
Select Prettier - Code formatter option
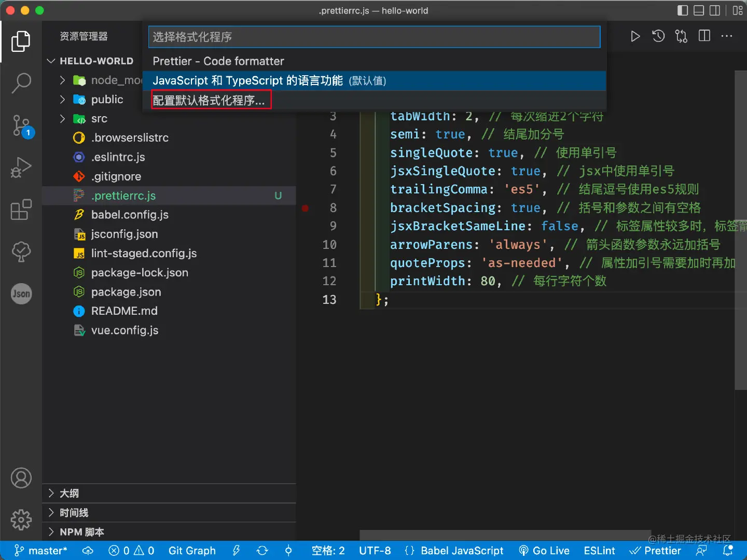pos(374,61)
